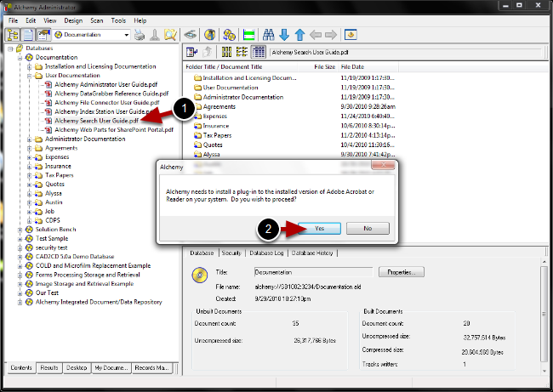Switch to the details table view
This screenshot has width=553, height=392.
tap(258, 52)
